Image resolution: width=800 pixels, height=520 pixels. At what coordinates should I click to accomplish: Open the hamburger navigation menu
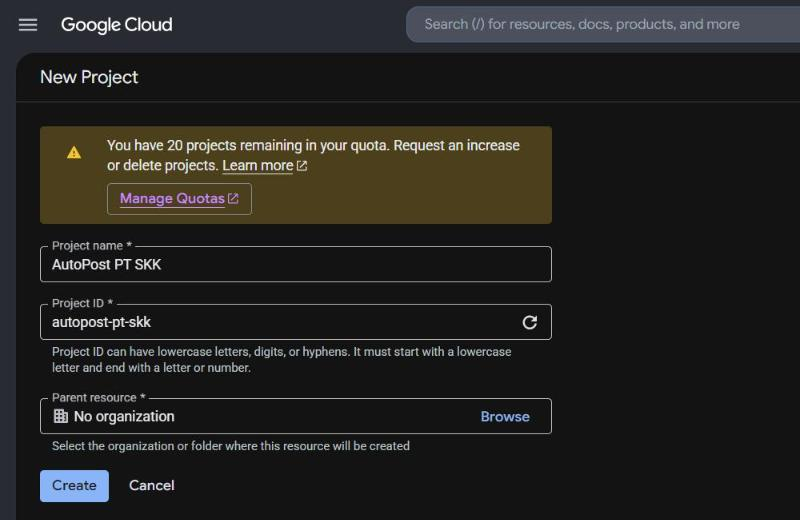(28, 24)
